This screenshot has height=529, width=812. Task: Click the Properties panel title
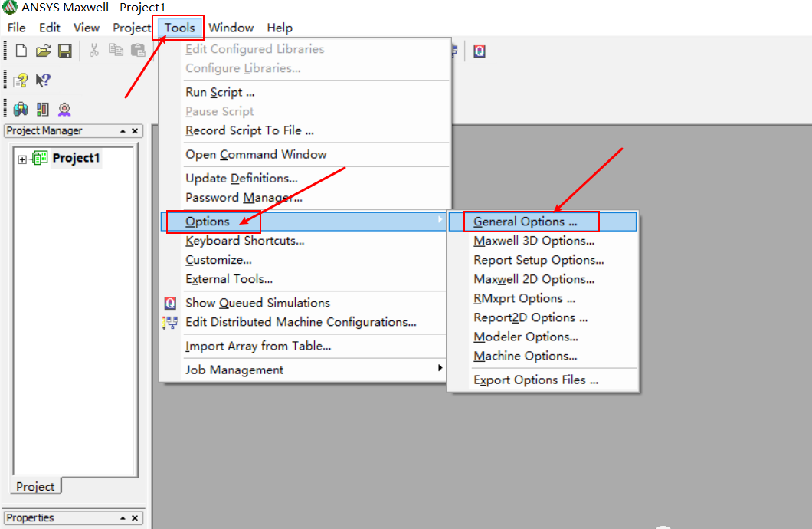(x=30, y=517)
